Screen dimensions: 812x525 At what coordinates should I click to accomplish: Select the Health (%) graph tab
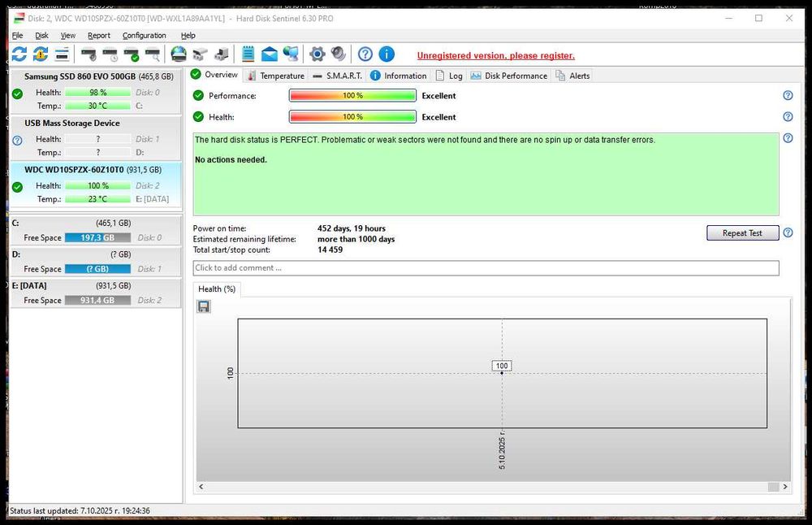tap(217, 289)
